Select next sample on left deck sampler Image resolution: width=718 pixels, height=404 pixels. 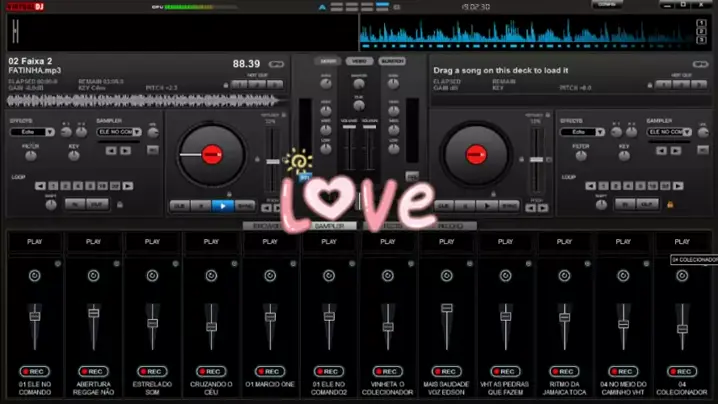tap(125, 150)
